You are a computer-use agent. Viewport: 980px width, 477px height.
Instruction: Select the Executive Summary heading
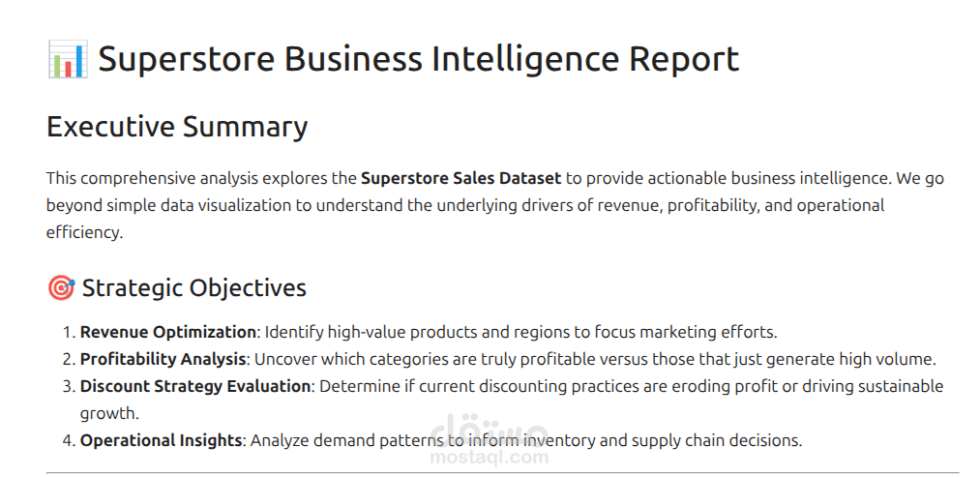(x=177, y=127)
